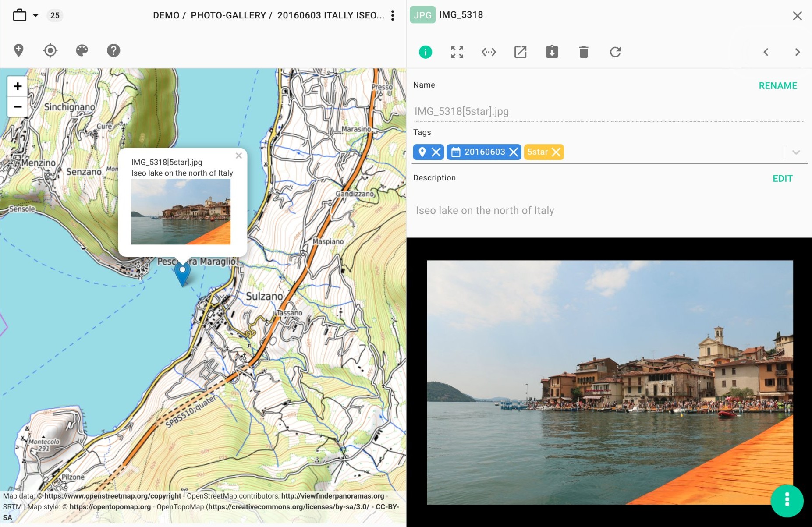Zoom in on the map
The height and width of the screenshot is (527, 812).
click(18, 86)
